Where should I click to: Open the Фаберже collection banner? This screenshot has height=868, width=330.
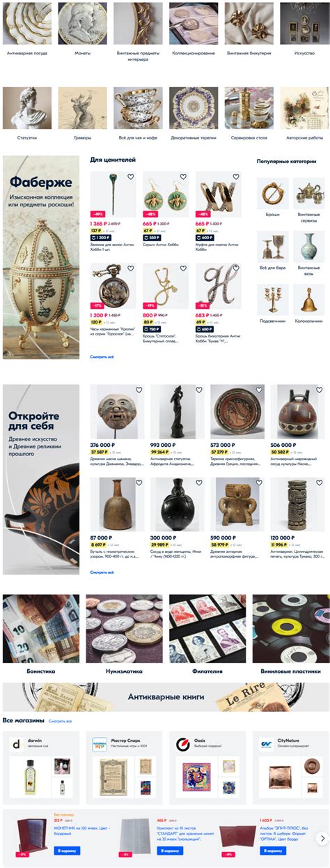click(x=41, y=257)
